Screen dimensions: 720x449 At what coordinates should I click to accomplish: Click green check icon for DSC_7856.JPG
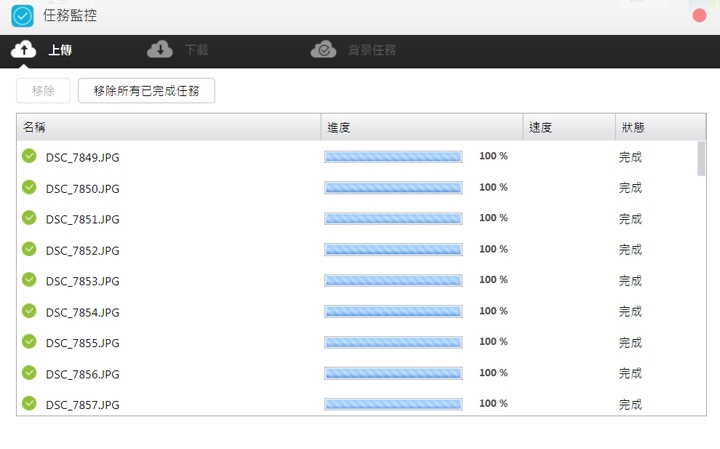tap(29, 373)
